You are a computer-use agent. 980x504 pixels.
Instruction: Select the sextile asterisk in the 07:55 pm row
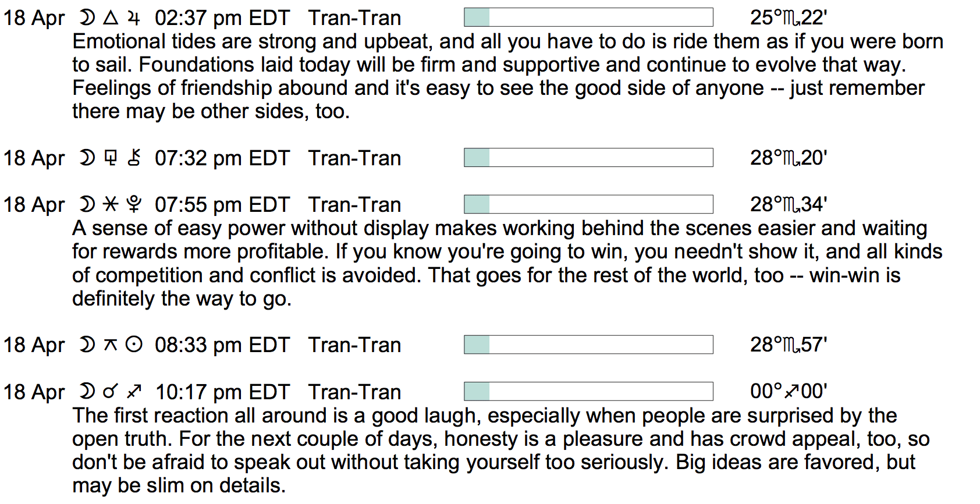click(110, 204)
